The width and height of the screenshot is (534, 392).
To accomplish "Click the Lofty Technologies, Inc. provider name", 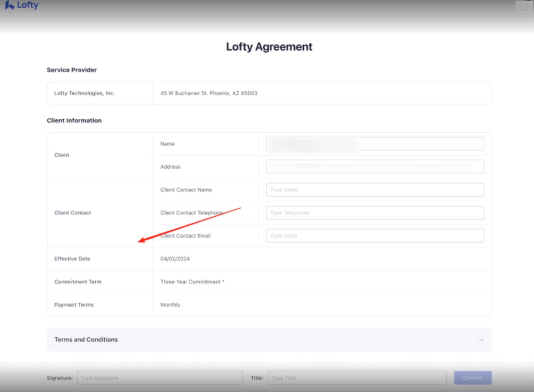I will pos(85,93).
